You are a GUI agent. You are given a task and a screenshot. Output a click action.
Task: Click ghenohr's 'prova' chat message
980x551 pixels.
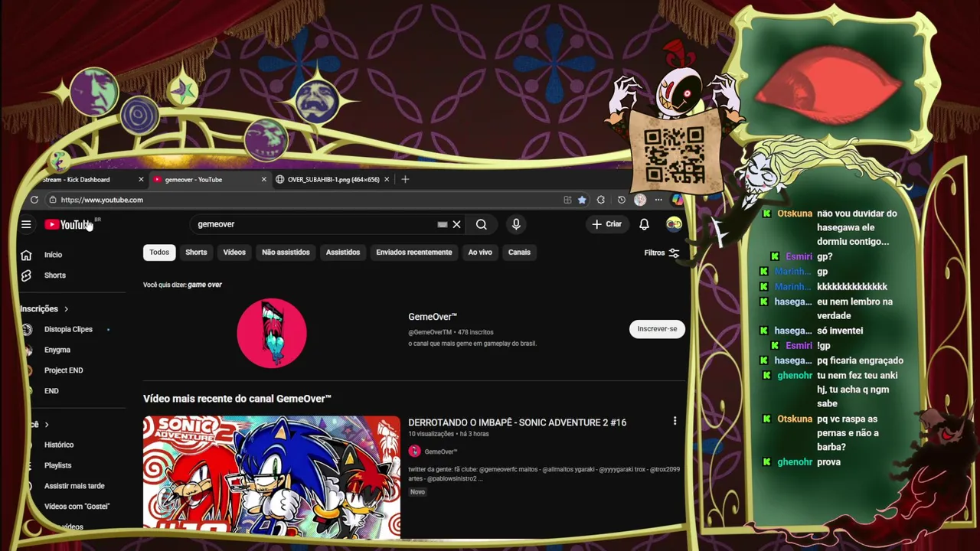point(828,462)
